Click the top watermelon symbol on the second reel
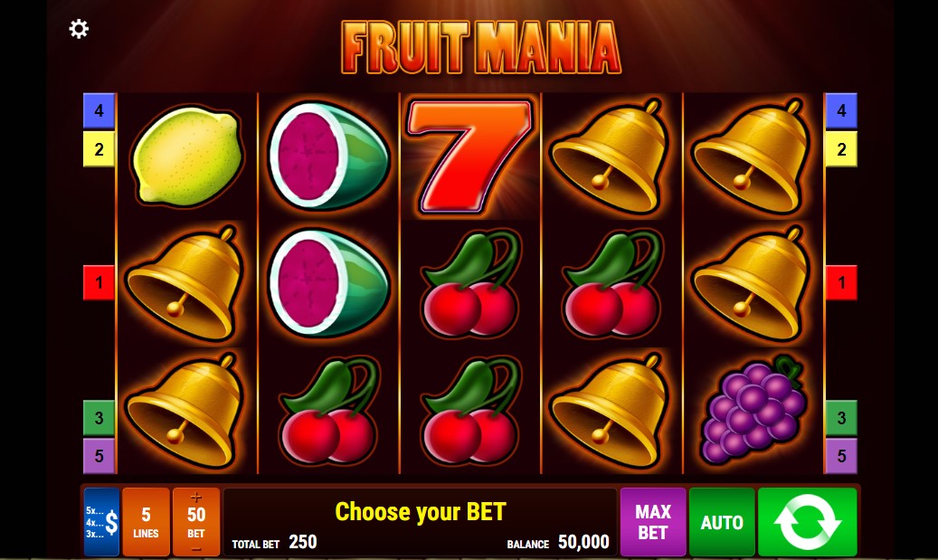The height and width of the screenshot is (560, 938). tap(328, 157)
